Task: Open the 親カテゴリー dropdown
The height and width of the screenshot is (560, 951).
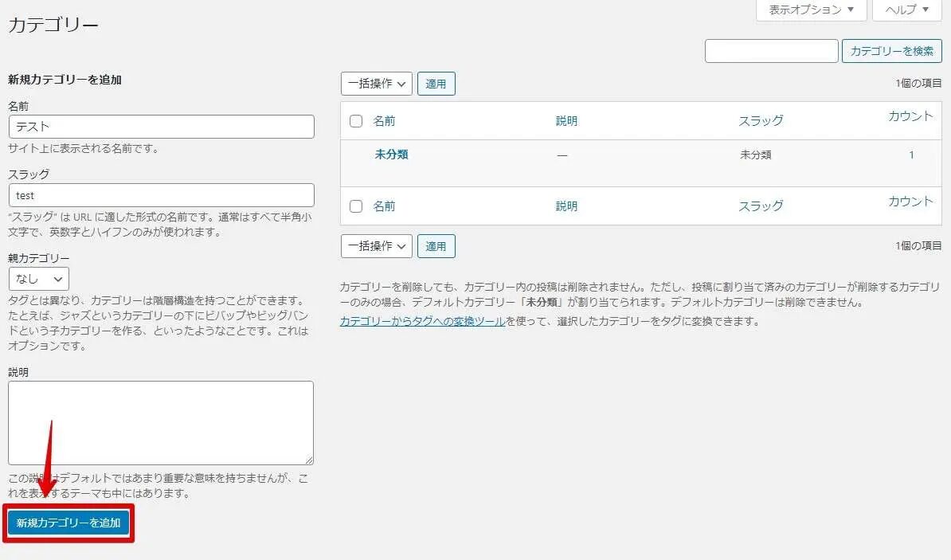Action: coord(39,279)
